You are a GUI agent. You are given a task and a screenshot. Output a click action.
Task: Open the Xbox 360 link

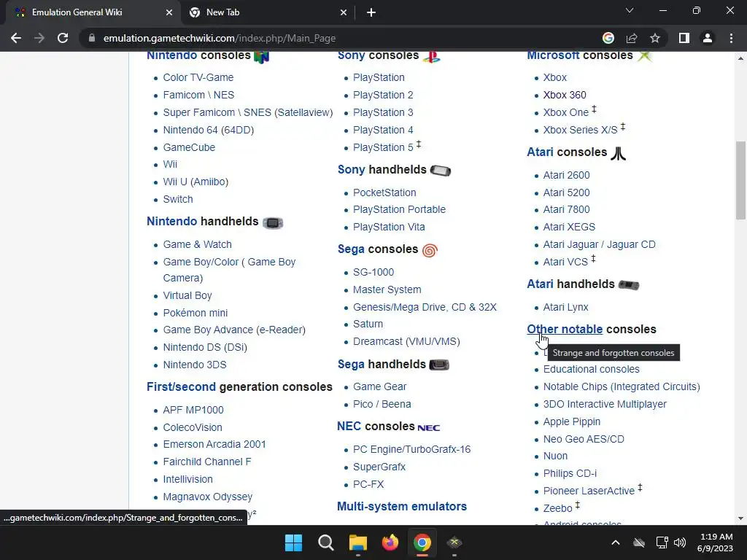(x=565, y=95)
